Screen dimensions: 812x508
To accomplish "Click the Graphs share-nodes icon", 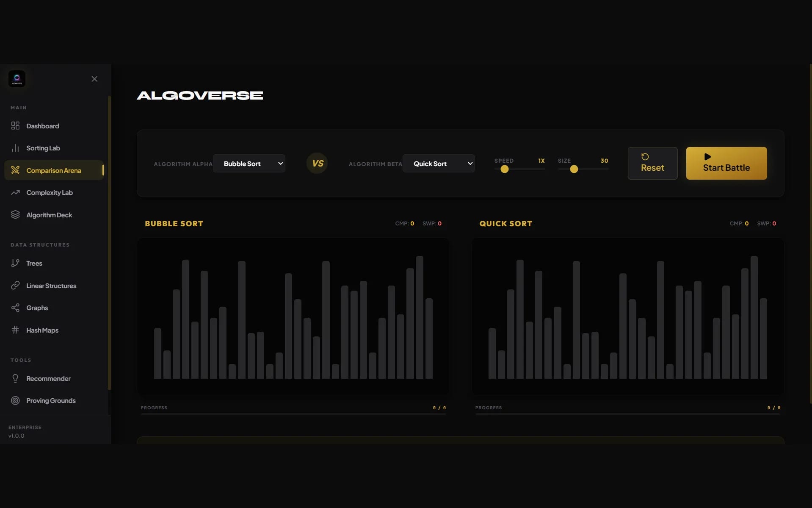I will (x=15, y=308).
